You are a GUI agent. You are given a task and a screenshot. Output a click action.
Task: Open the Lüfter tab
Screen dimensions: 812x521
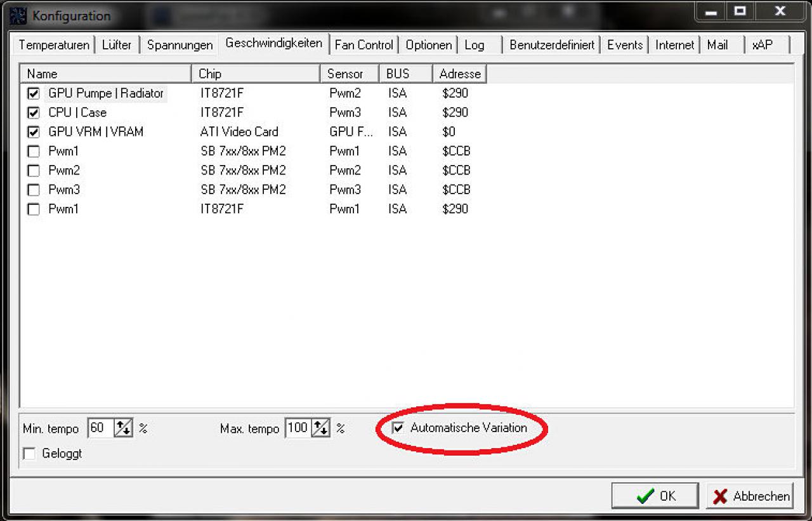(x=117, y=45)
